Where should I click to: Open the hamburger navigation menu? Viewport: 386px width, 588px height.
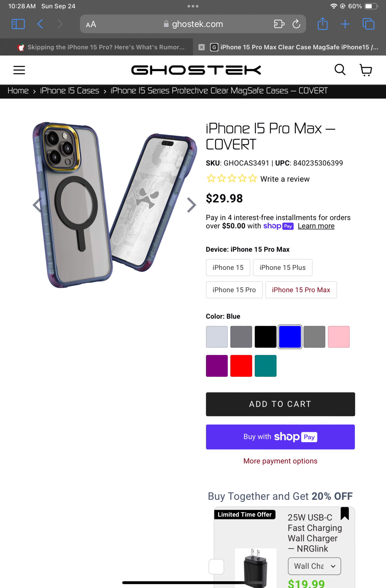[19, 70]
